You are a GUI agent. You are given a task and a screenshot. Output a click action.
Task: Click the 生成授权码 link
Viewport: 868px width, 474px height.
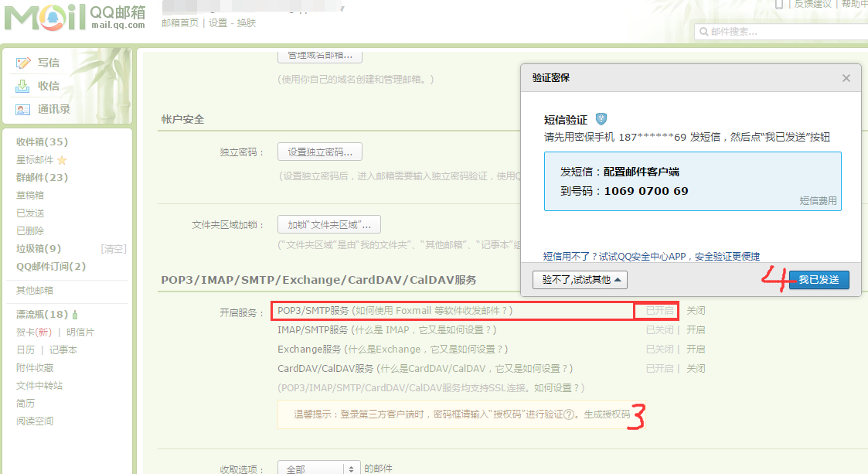tap(607, 414)
